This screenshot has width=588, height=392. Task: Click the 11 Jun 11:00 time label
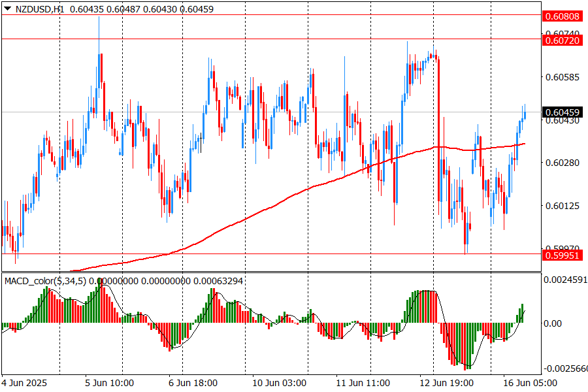coord(363,382)
